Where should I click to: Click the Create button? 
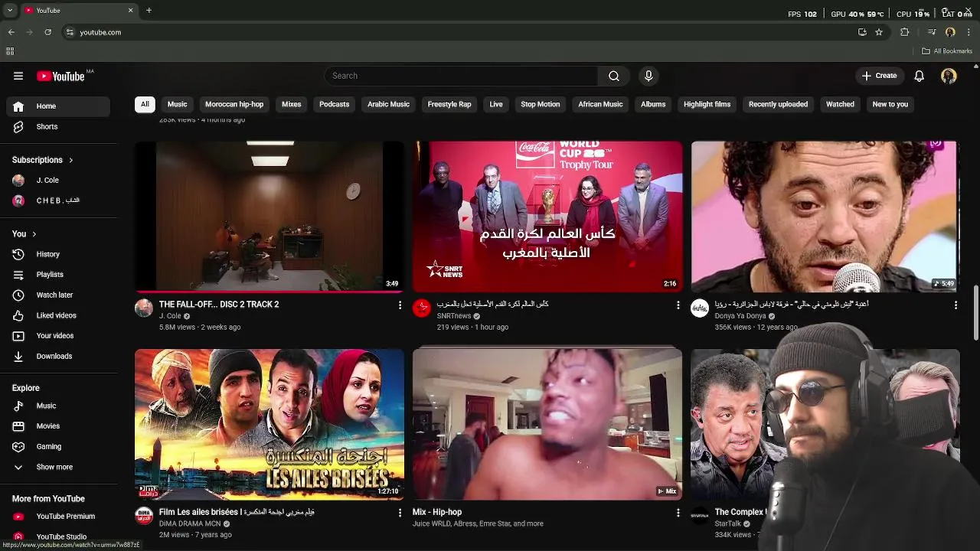click(879, 76)
